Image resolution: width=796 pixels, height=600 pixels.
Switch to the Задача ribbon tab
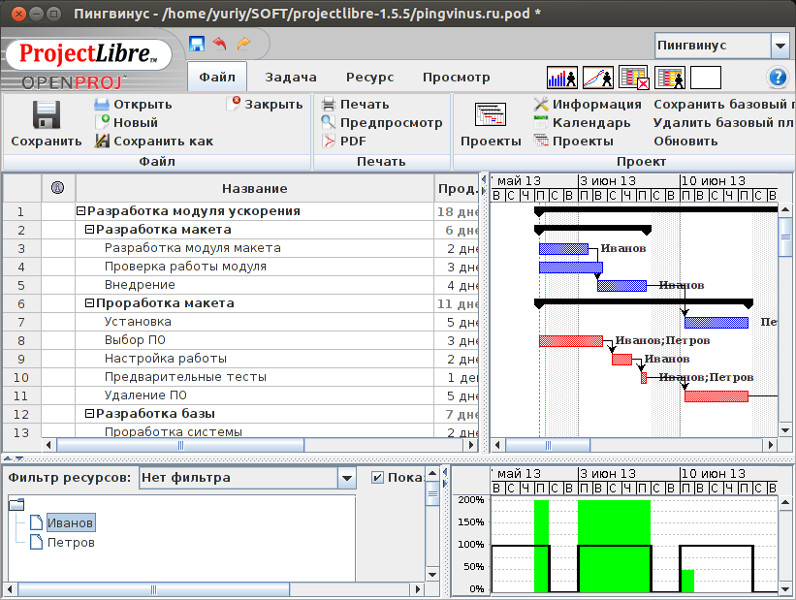pyautogui.click(x=291, y=77)
